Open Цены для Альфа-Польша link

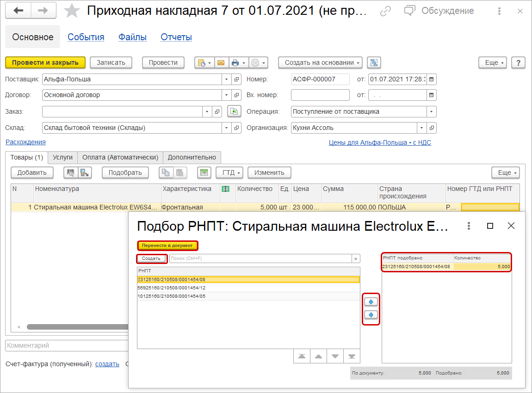pos(380,142)
